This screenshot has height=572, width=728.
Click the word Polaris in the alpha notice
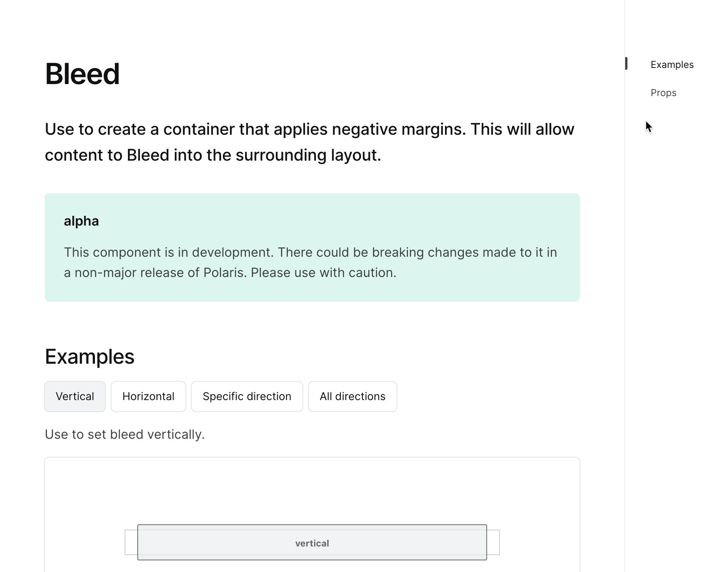coord(224,272)
